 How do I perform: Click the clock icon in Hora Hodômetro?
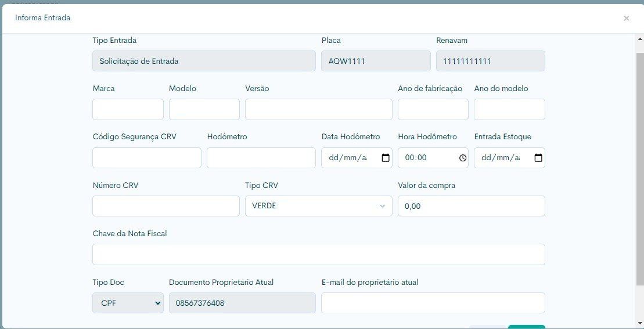click(x=462, y=158)
